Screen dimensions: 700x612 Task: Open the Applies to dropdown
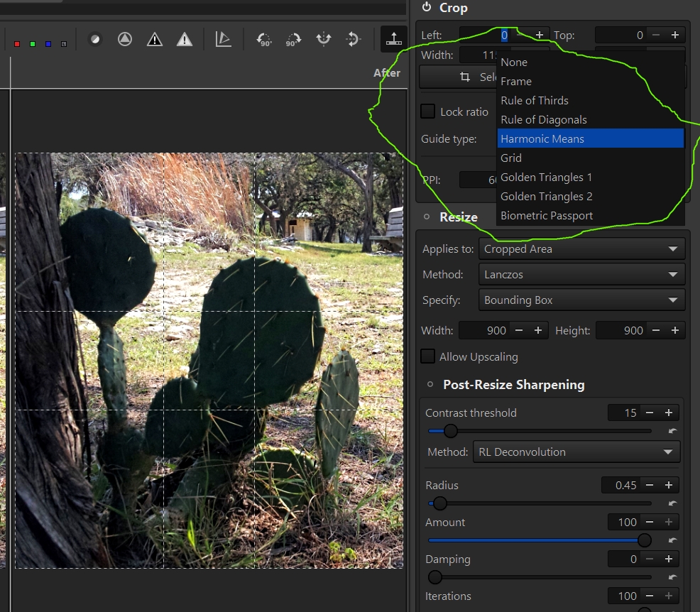(581, 249)
